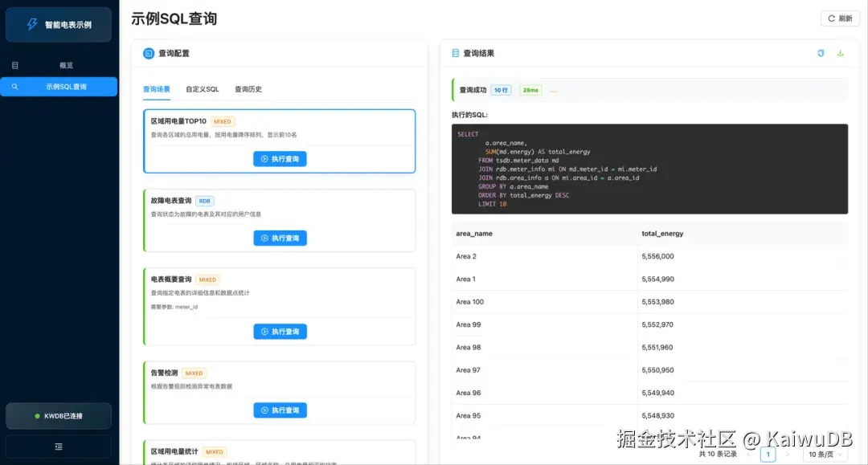Click the value 5,548,930

tap(657, 415)
